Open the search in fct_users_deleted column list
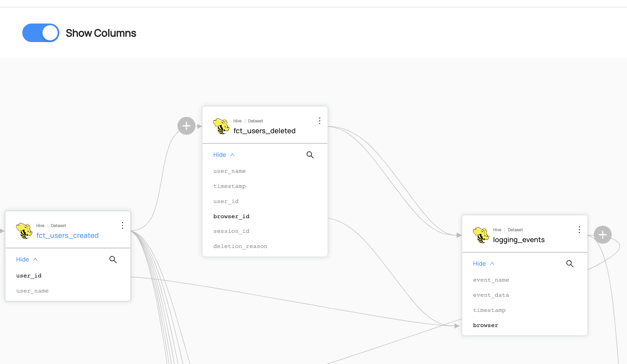 click(x=310, y=155)
